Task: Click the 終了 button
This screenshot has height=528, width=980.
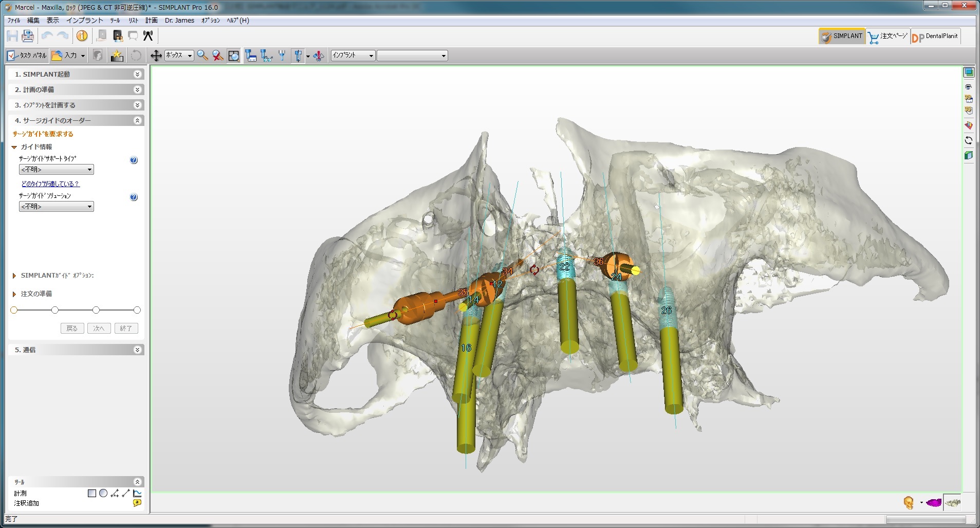Action: 126,328
